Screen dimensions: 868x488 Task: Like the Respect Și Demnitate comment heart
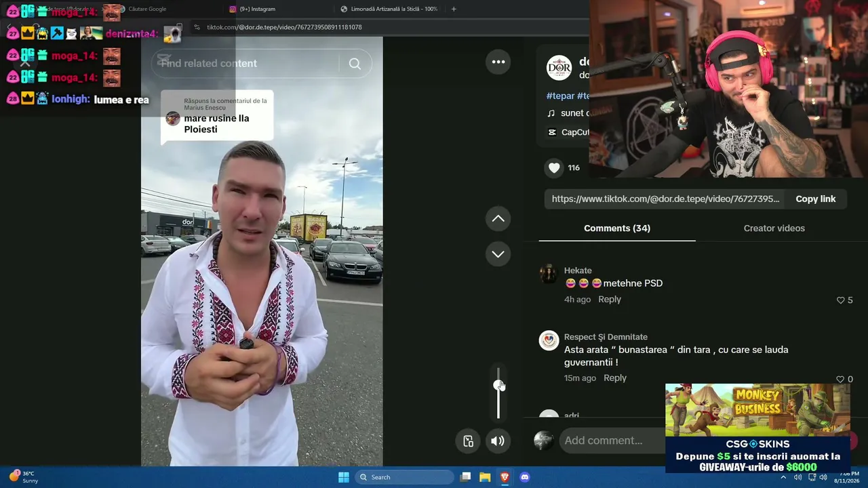point(840,379)
